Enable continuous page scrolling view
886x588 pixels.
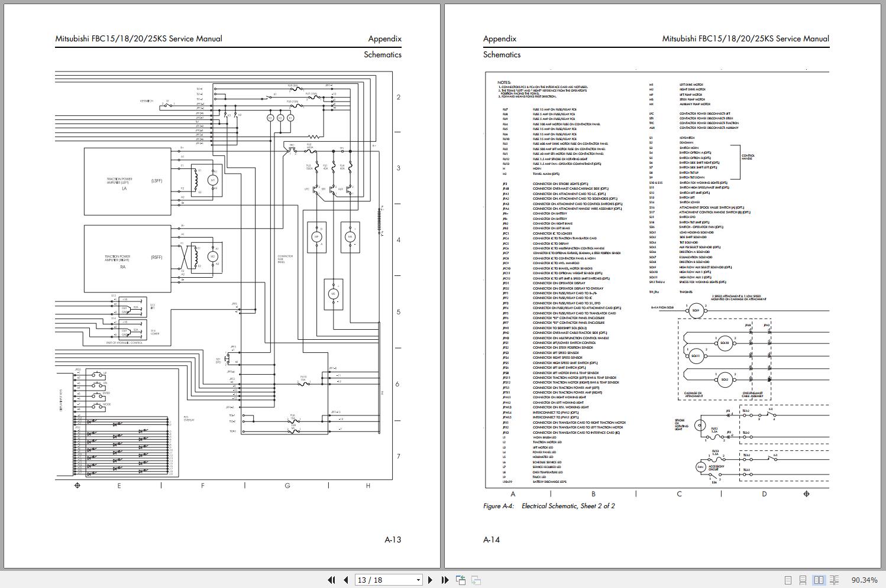803,580
